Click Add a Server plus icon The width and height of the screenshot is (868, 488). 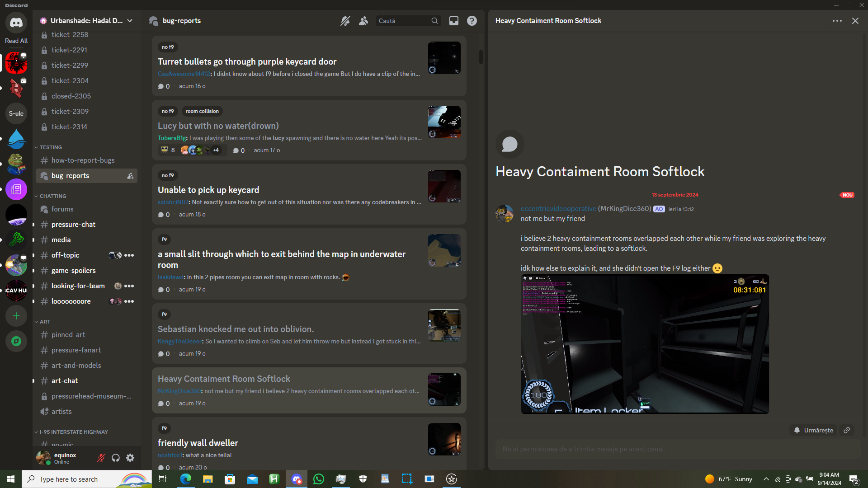pos(16,316)
